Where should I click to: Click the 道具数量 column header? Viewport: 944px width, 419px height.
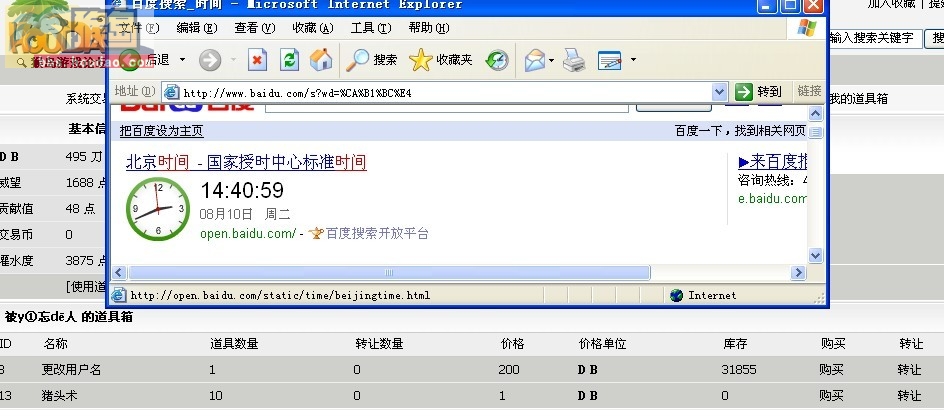coord(234,344)
